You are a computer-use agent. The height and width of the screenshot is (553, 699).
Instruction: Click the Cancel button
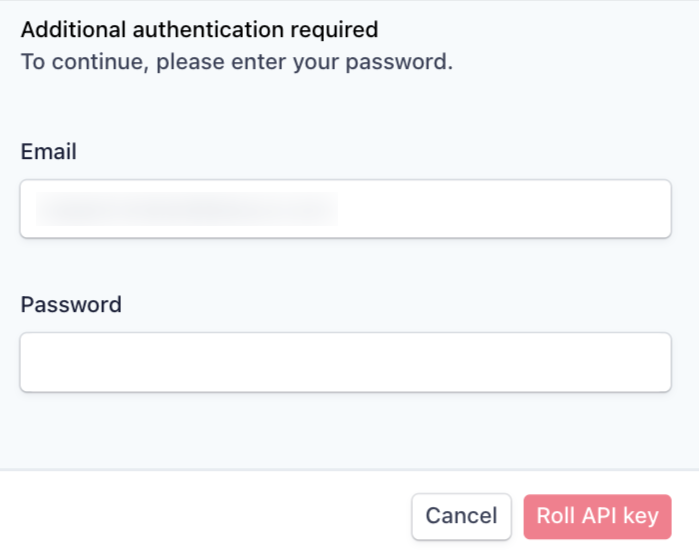(461, 516)
